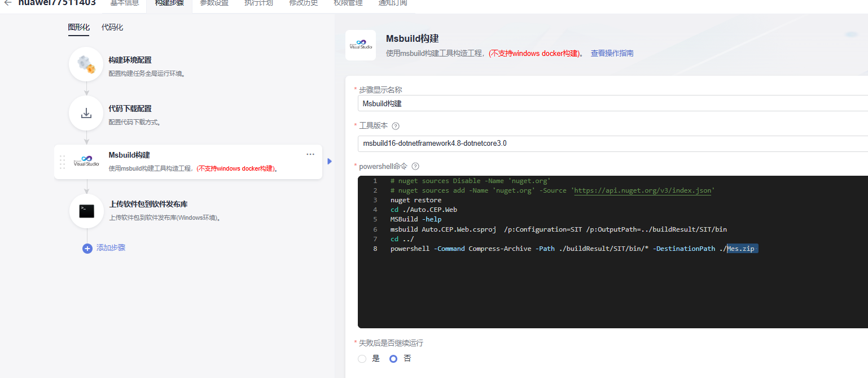The width and height of the screenshot is (868, 378).
Task: Switch to the 权限管理 tab
Action: 348,3
